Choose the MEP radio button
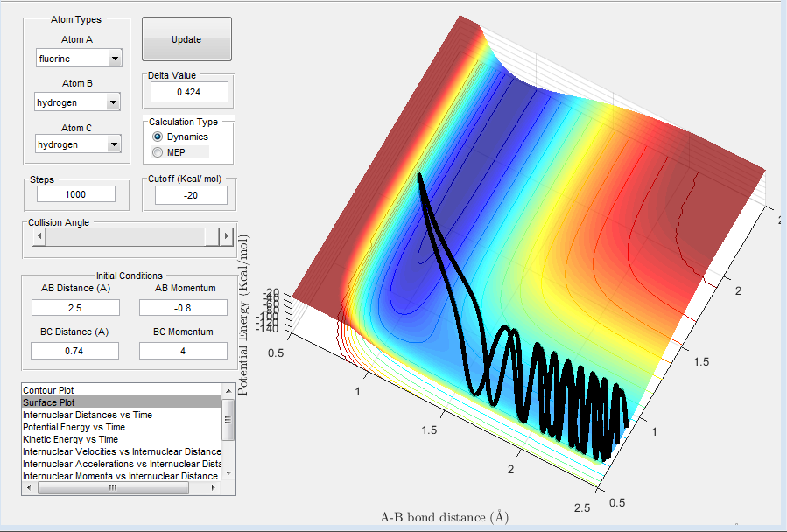Image resolution: width=787 pixels, height=532 pixels. 158,152
